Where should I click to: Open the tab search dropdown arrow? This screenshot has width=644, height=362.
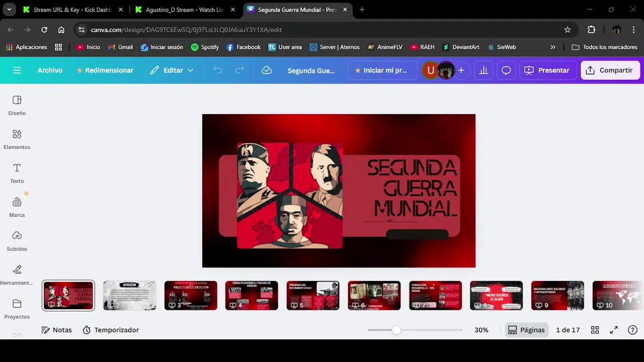pyautogui.click(x=9, y=10)
